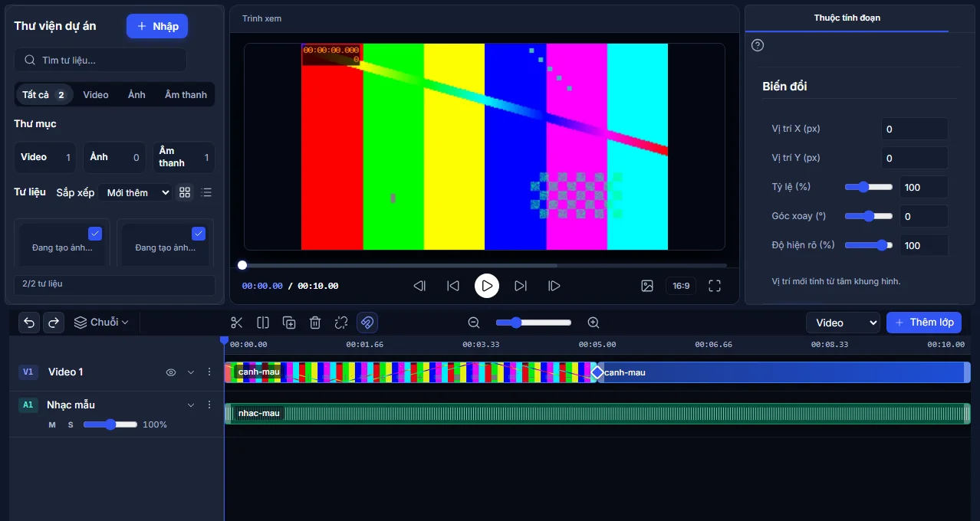This screenshot has height=521, width=980.
Task: Zoom out timeline with magnifier minus icon
Action: (474, 323)
